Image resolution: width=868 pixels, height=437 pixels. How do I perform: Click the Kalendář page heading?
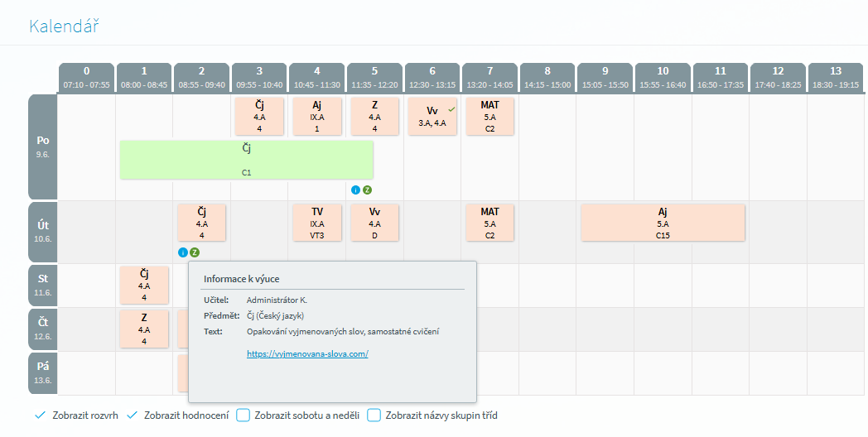pyautogui.click(x=65, y=26)
